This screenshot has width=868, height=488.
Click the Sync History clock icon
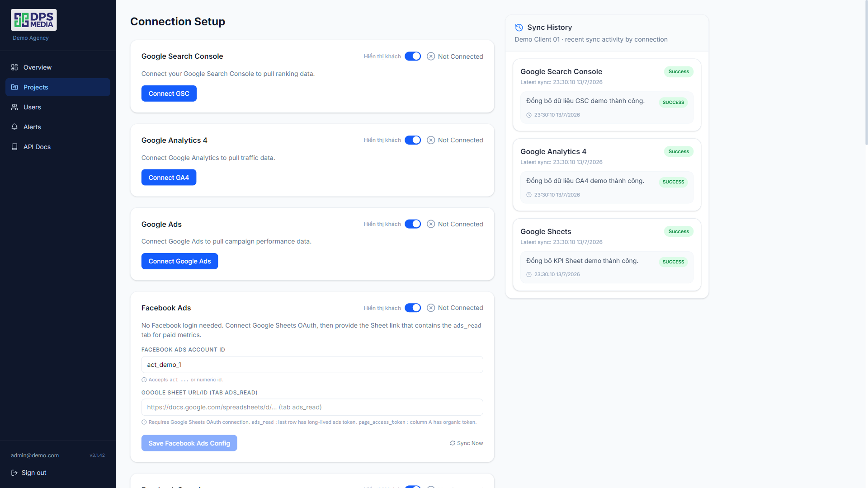tap(519, 28)
